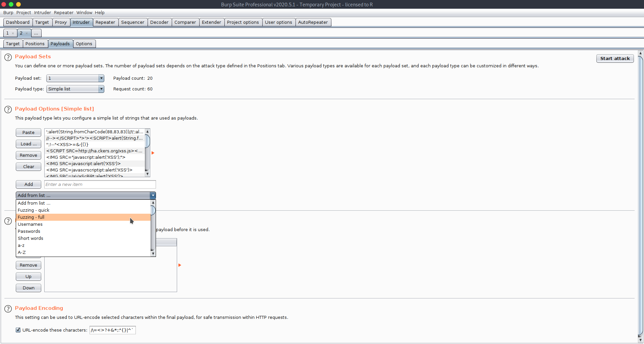Click orange arrow beside processing rules table
The width and height of the screenshot is (644, 344).
click(x=179, y=265)
